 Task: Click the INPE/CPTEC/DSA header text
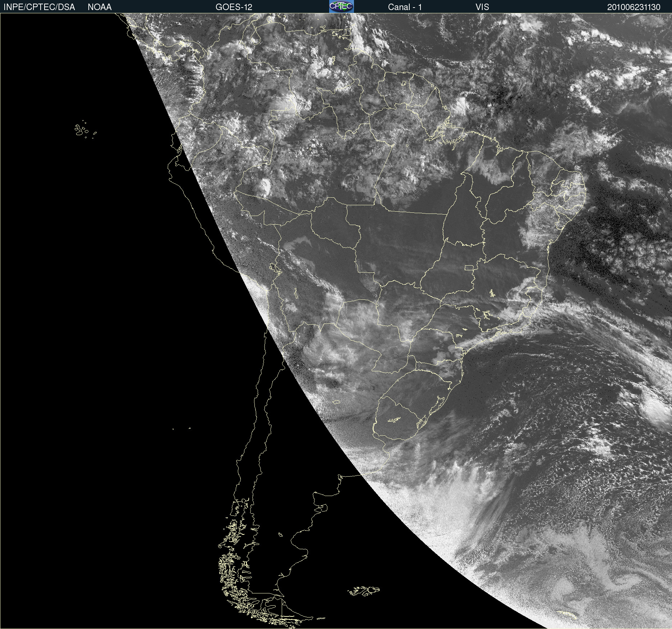(x=39, y=7)
